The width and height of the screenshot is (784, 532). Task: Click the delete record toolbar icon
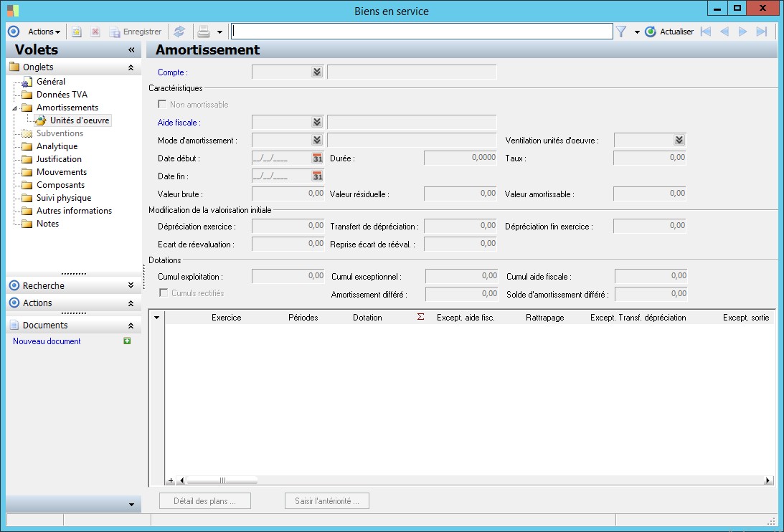click(95, 32)
